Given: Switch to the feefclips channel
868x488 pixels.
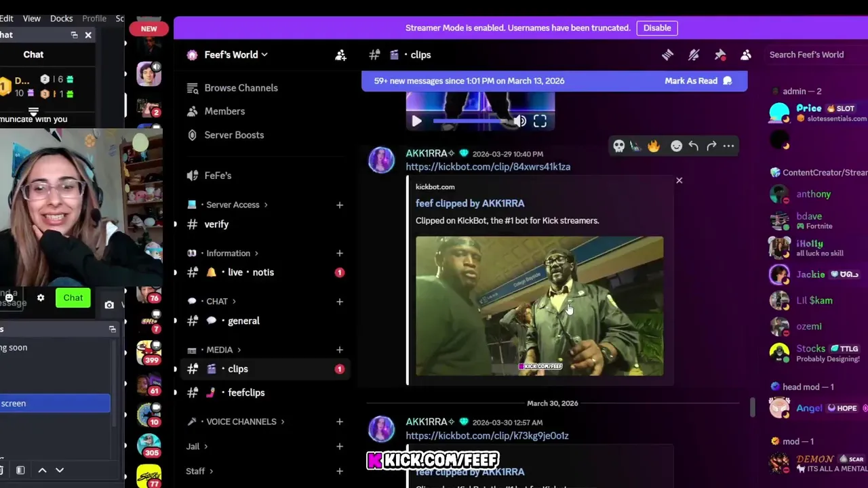Looking at the screenshot, I should click(x=264, y=392).
